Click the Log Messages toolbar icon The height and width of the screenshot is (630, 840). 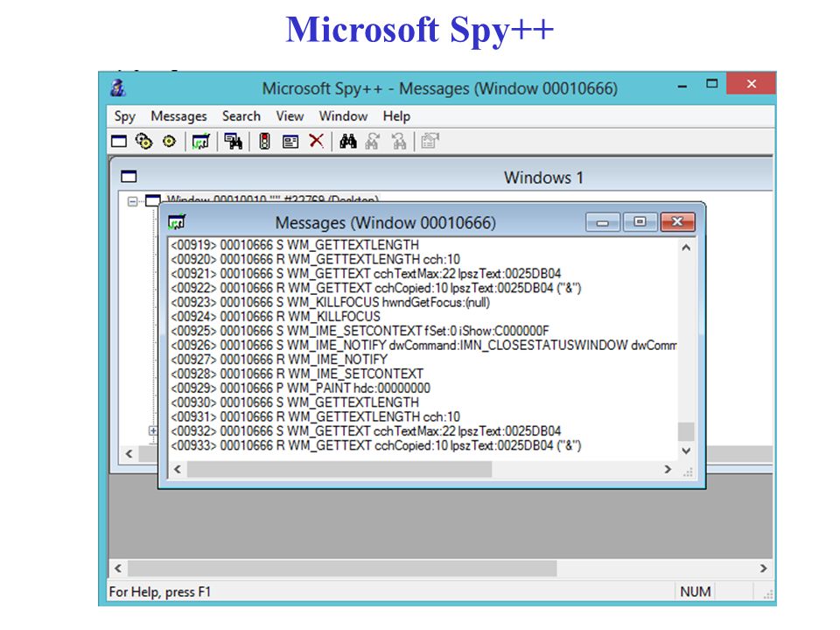(x=201, y=142)
